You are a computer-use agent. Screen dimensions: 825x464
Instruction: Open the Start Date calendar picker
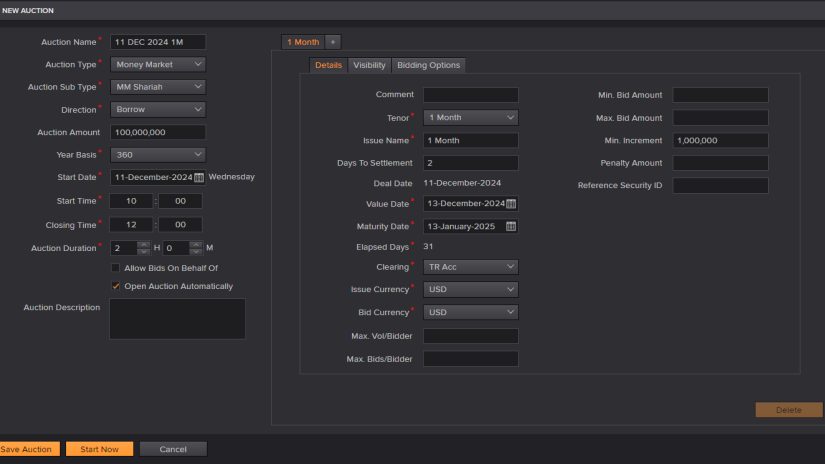tap(199, 177)
